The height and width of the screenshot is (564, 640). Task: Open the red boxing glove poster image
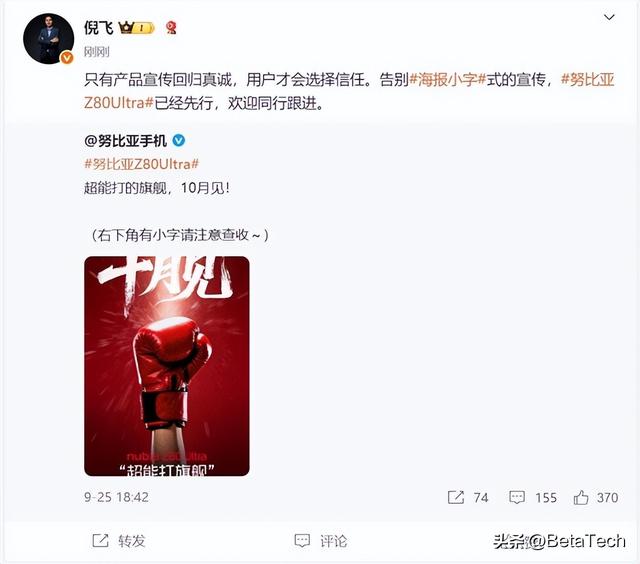click(167, 366)
